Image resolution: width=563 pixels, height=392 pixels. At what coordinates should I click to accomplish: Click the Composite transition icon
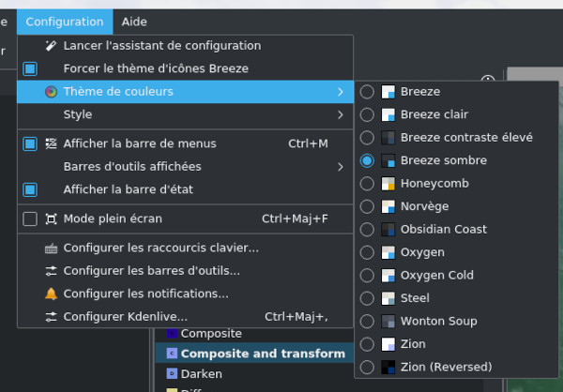pyautogui.click(x=172, y=333)
